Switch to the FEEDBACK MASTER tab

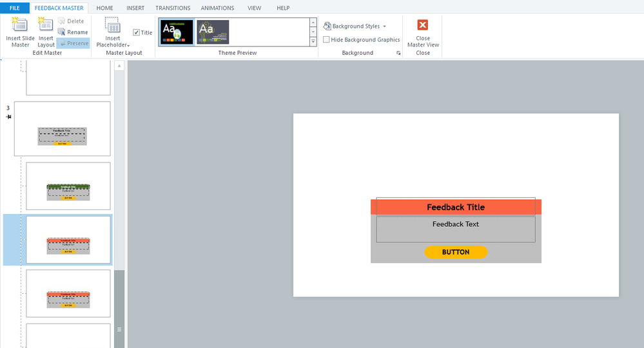[59, 8]
